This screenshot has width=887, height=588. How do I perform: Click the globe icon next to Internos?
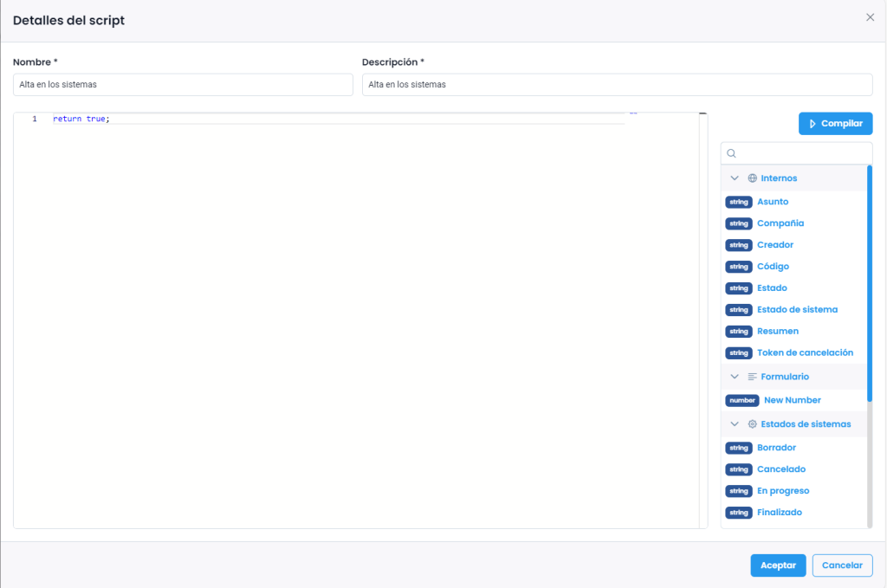(x=752, y=178)
